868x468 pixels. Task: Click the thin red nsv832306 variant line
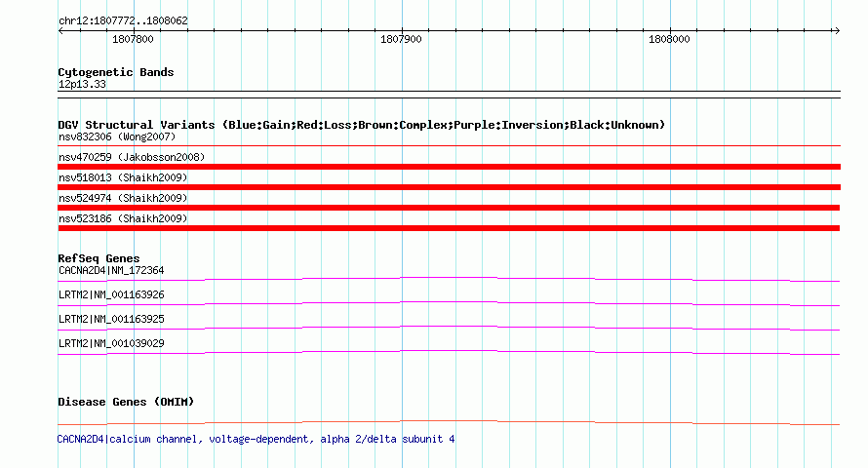pyautogui.click(x=449, y=146)
